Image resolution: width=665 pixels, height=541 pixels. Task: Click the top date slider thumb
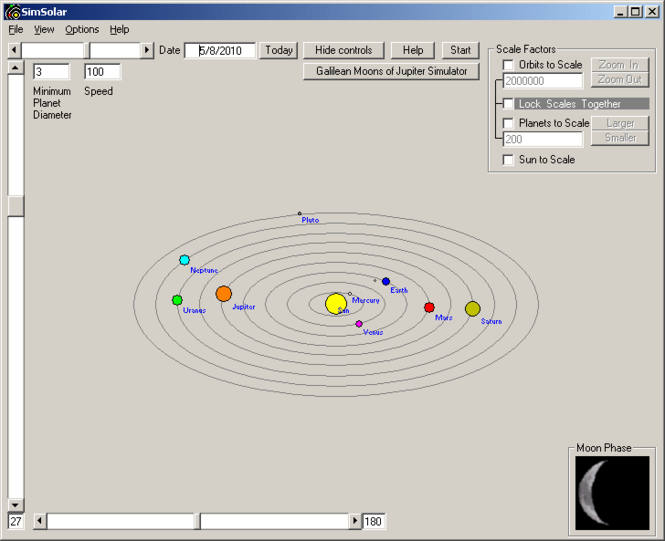87,50
